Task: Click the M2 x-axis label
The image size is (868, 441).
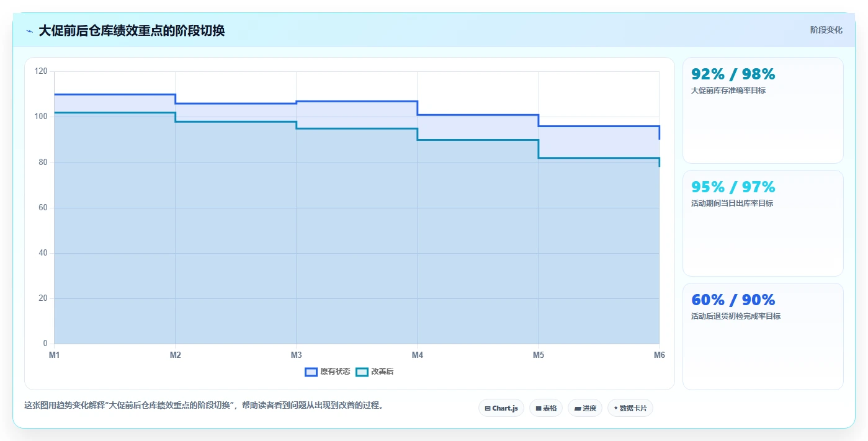Action: pos(175,355)
